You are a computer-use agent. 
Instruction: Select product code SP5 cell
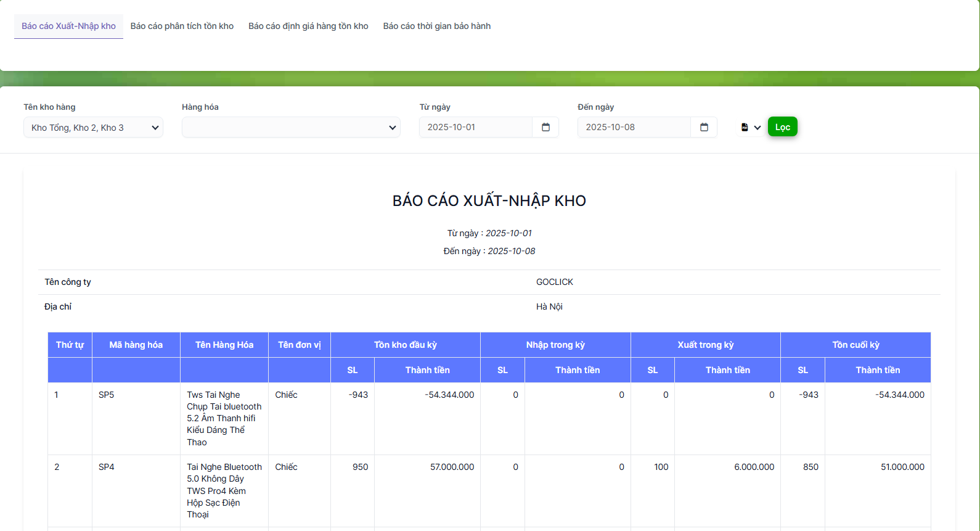[x=107, y=395]
